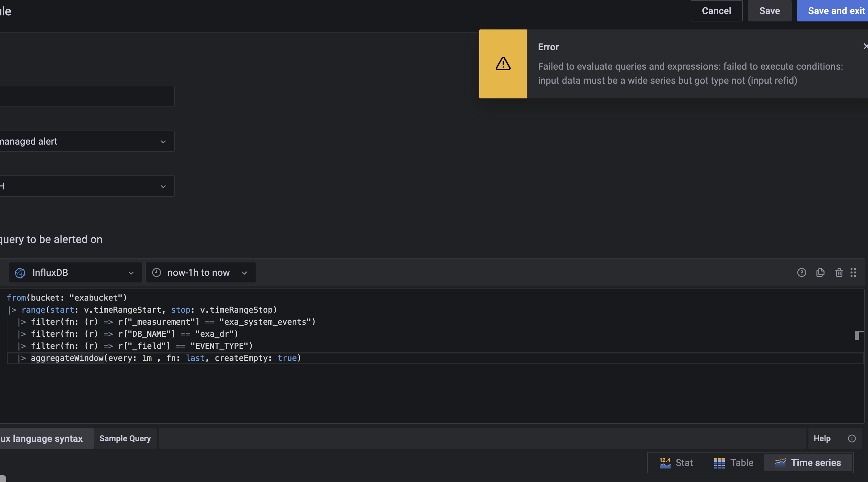This screenshot has height=482, width=868.
Task: Click the clock icon in time range picker
Action: [157, 273]
